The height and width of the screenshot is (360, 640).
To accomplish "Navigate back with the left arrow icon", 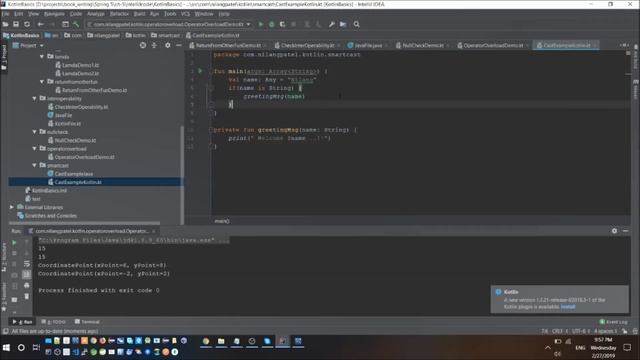I will (40, 24).
